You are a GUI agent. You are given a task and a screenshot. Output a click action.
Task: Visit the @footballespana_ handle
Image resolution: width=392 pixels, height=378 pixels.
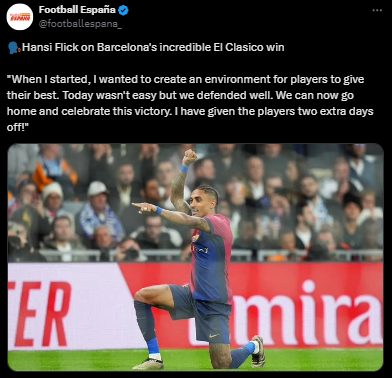tap(80, 24)
